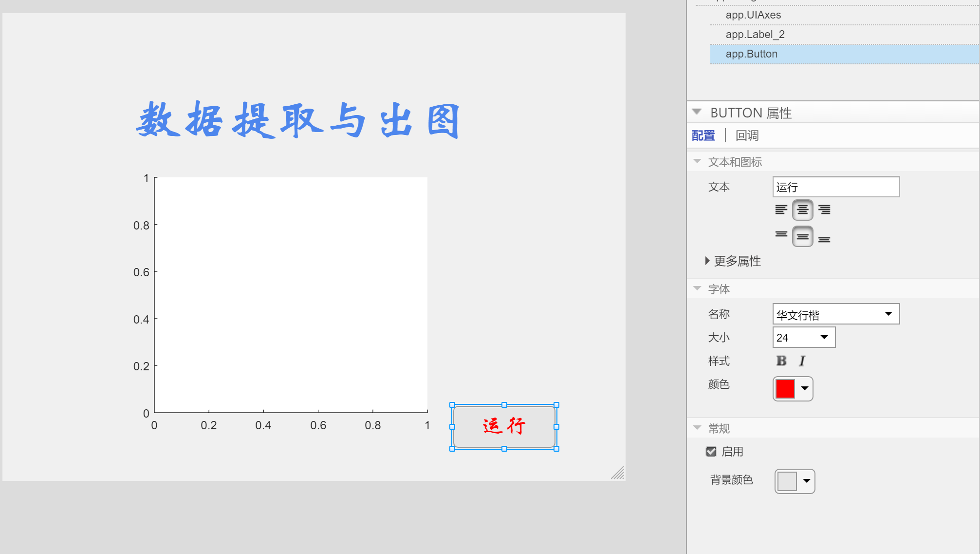This screenshot has width=980, height=554.
Task: Center the button text horizontally
Action: point(802,210)
